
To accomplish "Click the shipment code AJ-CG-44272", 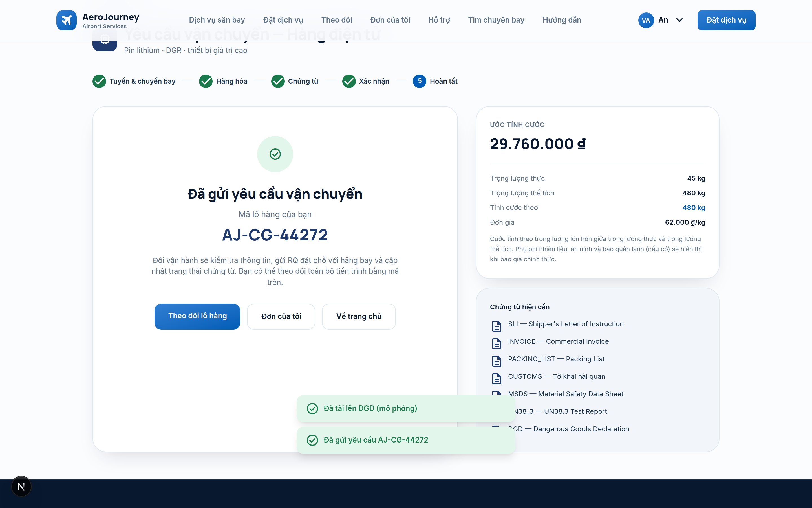I will coord(275,235).
